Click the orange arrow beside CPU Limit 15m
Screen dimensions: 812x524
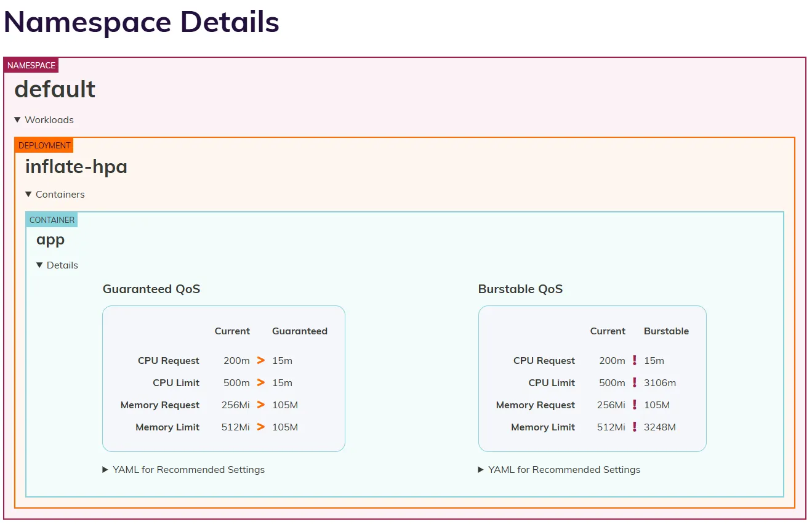[x=260, y=382]
